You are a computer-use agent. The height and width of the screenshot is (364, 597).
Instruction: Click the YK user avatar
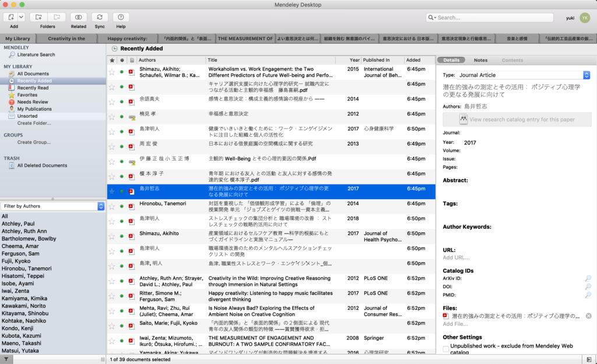(585, 17)
